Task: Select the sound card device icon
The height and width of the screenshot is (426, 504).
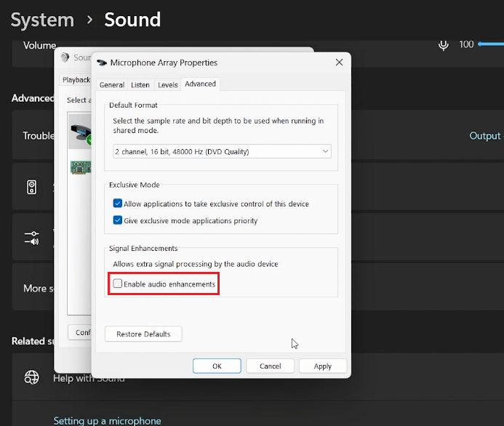Action: tap(79, 166)
